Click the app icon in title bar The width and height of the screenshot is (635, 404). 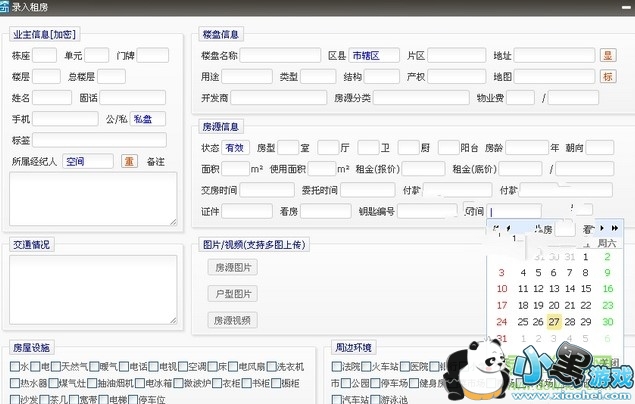pos(8,9)
